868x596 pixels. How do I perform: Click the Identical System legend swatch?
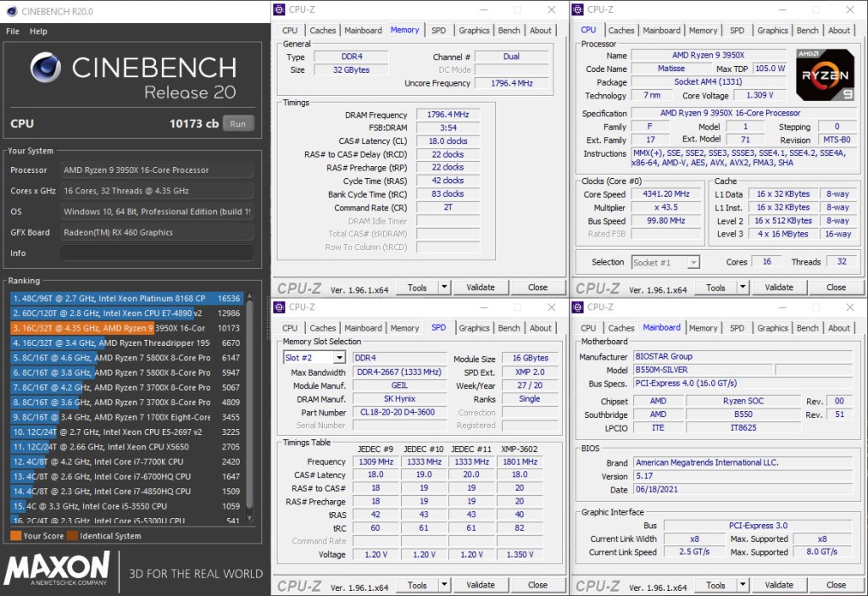(x=73, y=536)
